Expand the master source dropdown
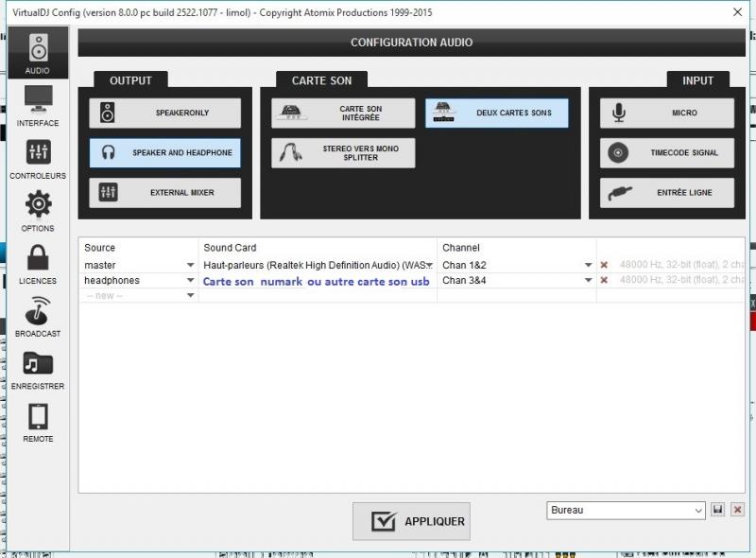756x558 pixels. tap(190, 266)
